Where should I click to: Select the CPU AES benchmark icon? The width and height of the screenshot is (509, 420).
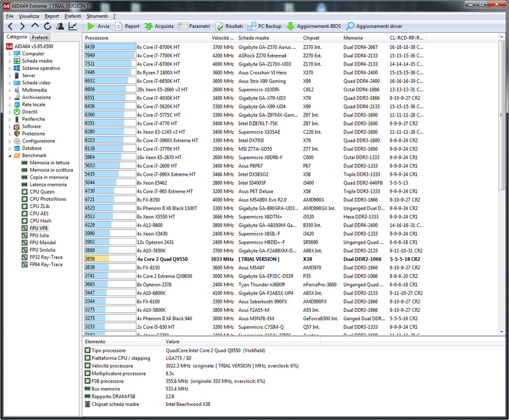(x=25, y=213)
